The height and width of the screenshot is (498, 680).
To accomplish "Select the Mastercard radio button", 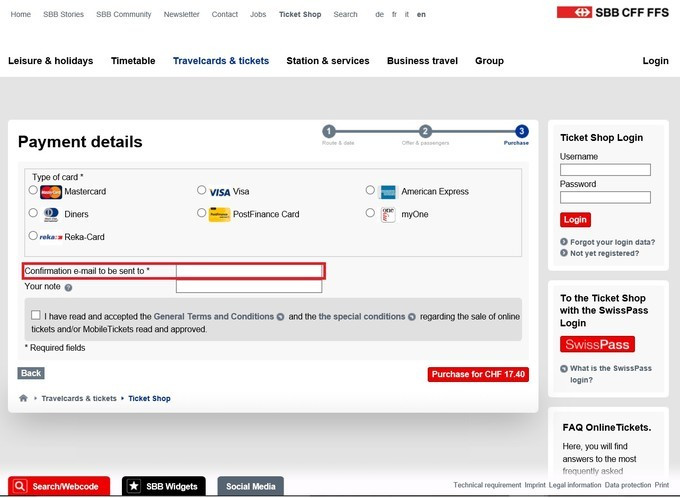I will (33, 190).
